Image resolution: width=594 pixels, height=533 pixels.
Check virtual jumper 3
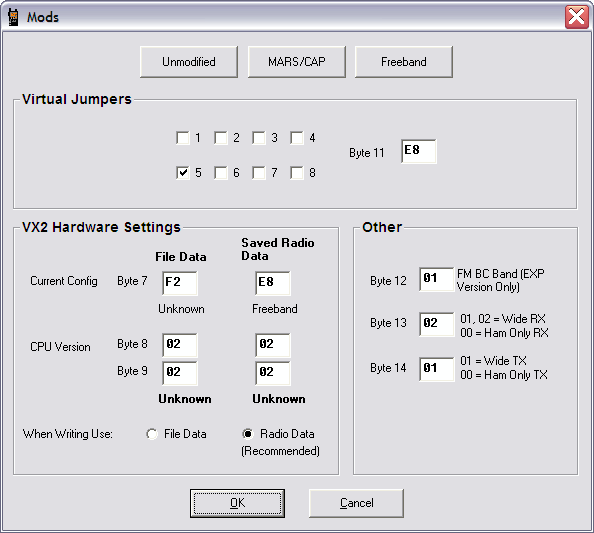[x=259, y=138]
